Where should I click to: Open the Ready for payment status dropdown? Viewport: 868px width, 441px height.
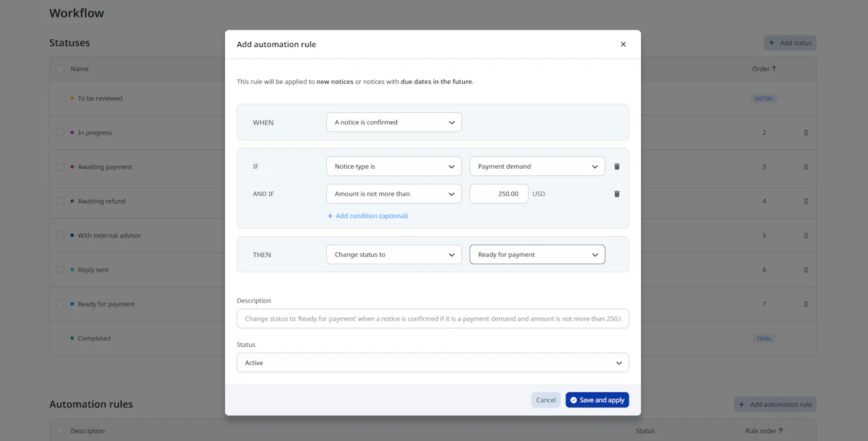537,255
